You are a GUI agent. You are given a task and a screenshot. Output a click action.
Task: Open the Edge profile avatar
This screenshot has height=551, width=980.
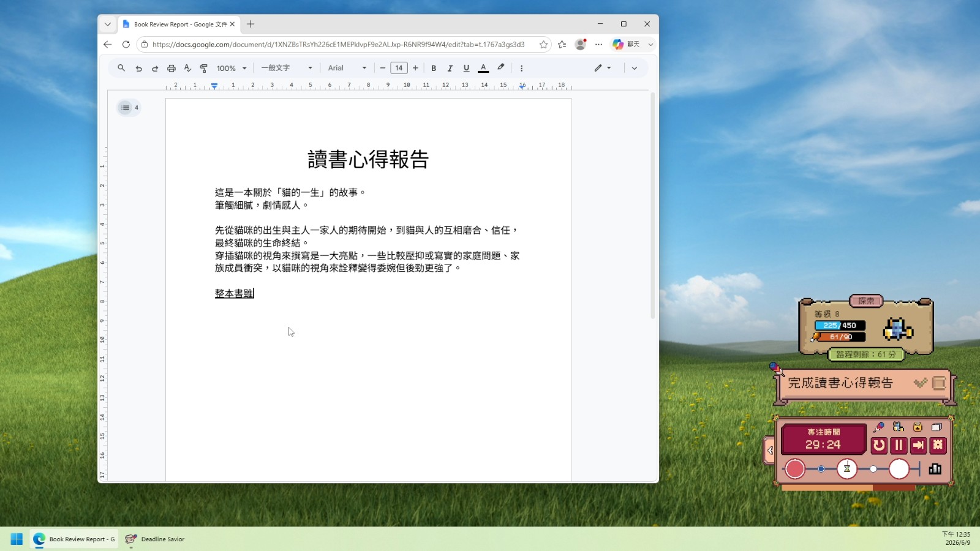581,44
